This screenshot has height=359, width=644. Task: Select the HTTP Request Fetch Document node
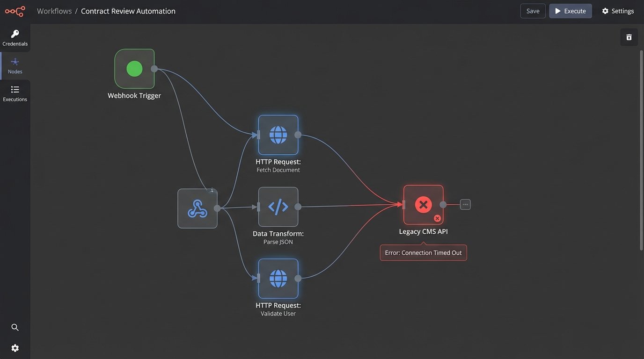[x=278, y=135]
